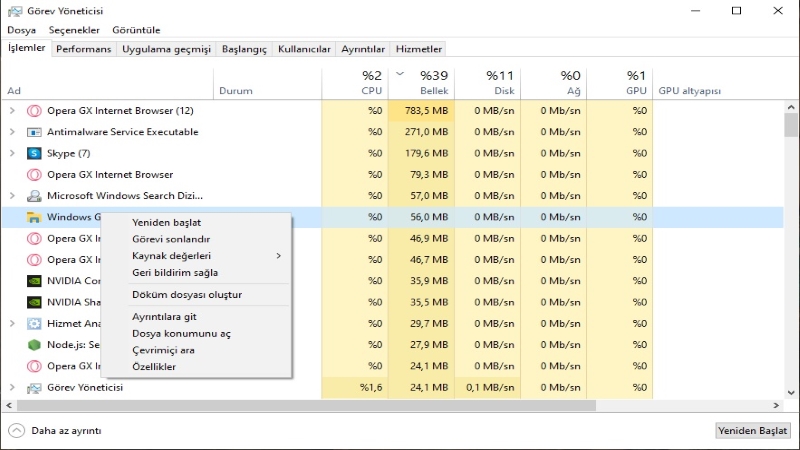Click horizontal scrollbar left arrow
Viewport: 800px width, 450px height.
click(9, 405)
